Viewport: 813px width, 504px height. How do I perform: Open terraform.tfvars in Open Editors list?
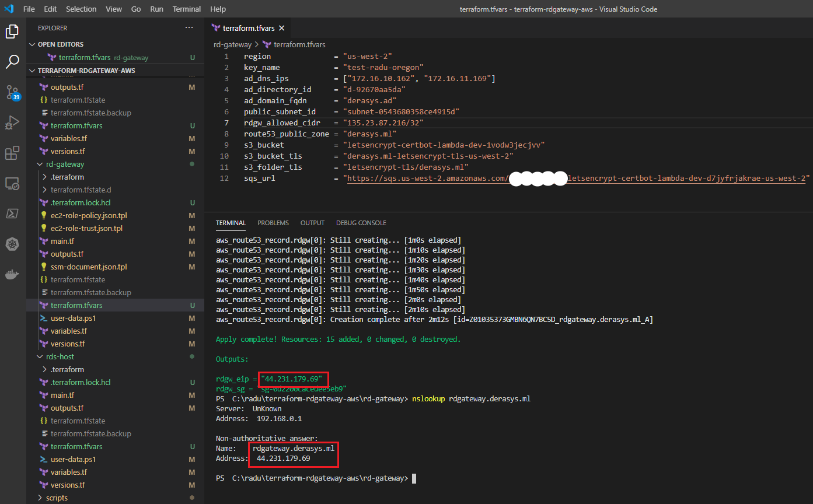[116, 58]
